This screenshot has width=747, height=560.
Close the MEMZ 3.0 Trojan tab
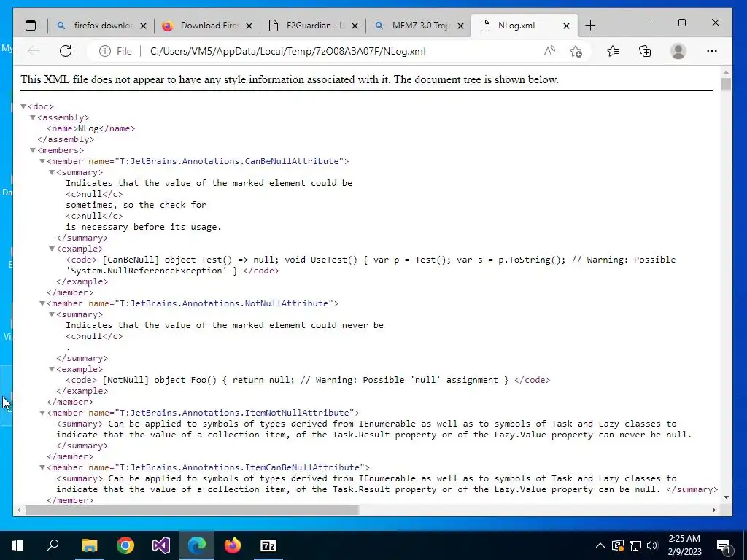[461, 26]
